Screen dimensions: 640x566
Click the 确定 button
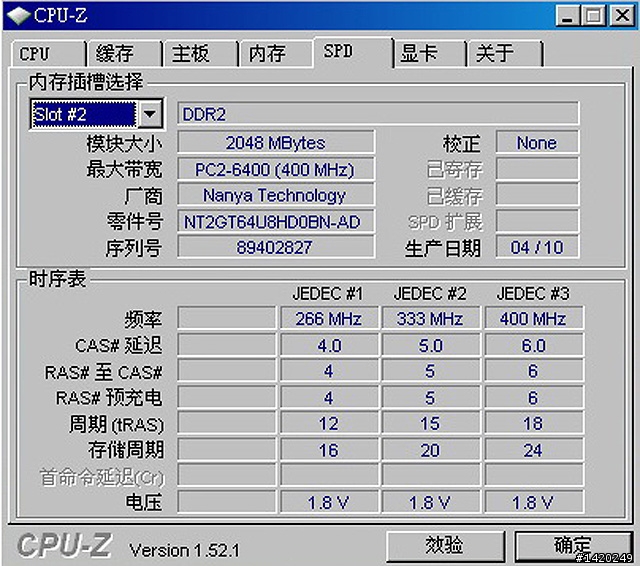coord(573,546)
